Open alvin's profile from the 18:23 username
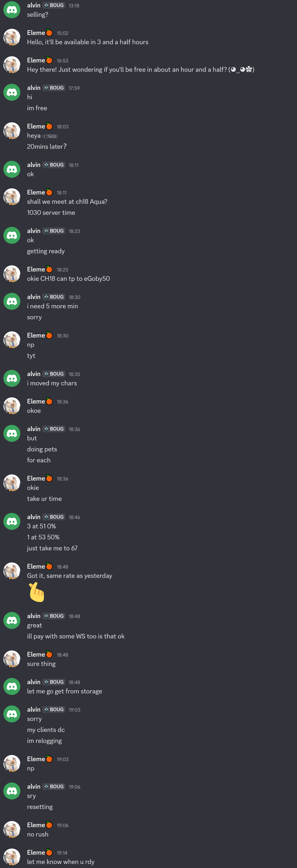The width and height of the screenshot is (297, 868). tap(34, 231)
